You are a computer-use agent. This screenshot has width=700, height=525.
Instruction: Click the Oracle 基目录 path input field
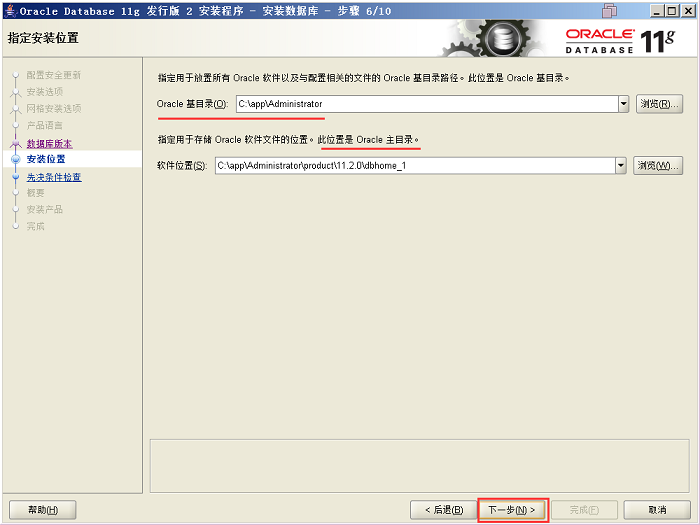point(427,104)
